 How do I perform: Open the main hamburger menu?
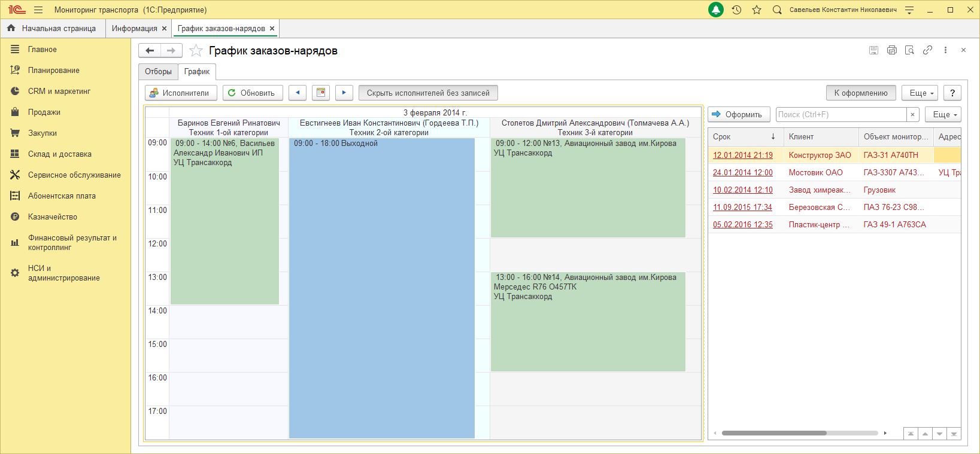[x=38, y=10]
